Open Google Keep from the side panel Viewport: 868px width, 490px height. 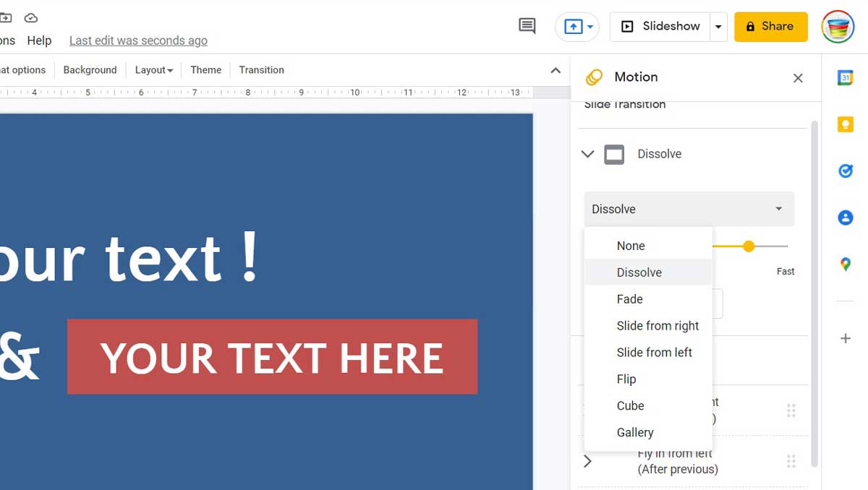pyautogui.click(x=845, y=124)
